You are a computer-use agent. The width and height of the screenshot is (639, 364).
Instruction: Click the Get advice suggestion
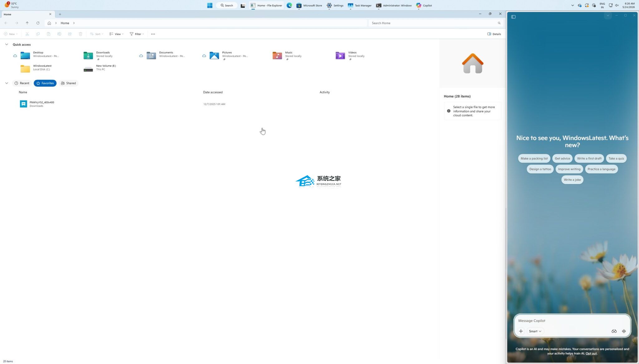[x=562, y=159]
